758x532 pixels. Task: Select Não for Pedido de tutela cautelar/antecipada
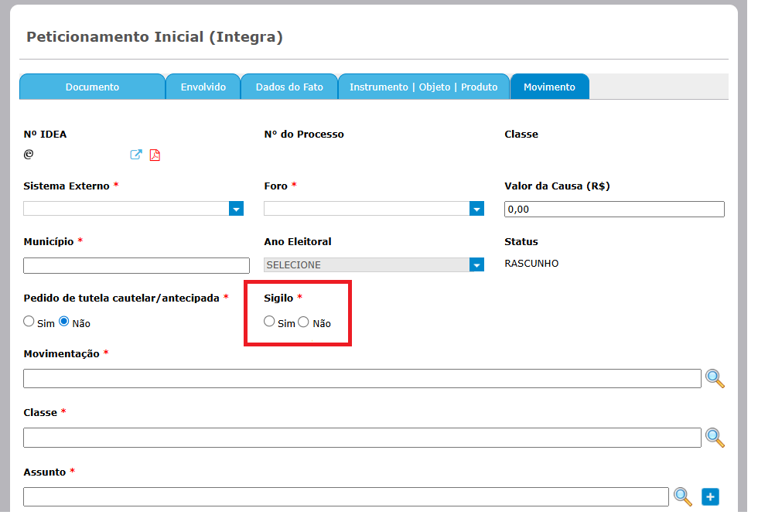(65, 322)
